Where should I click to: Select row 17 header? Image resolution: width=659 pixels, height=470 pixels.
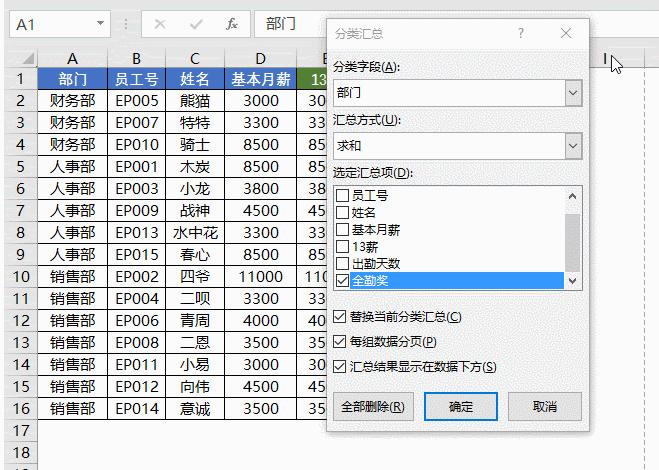coord(21,430)
